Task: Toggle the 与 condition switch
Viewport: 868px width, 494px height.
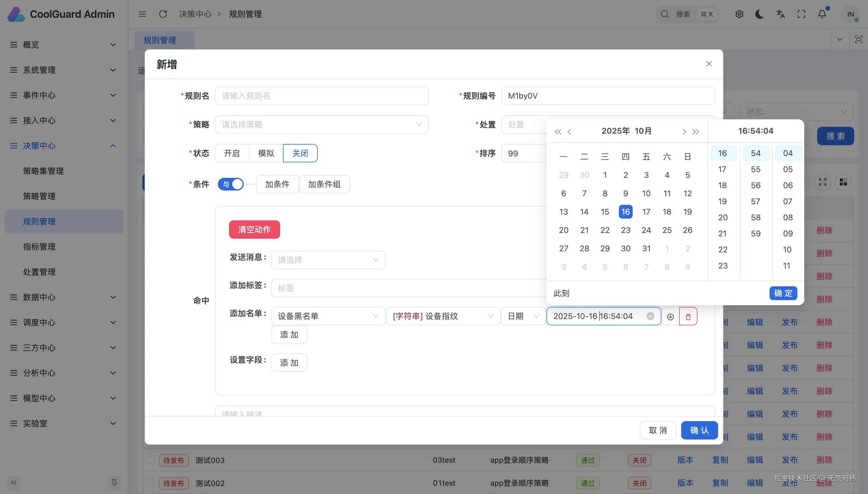Action: (231, 184)
